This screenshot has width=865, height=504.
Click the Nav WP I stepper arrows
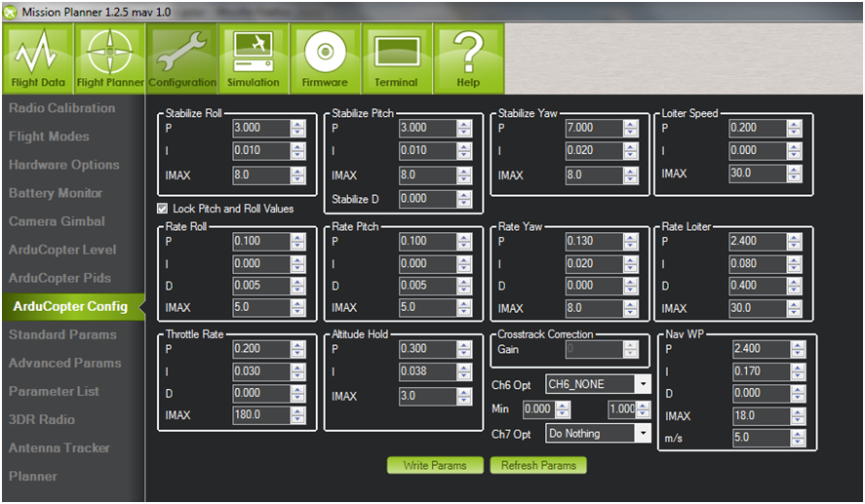(798, 371)
